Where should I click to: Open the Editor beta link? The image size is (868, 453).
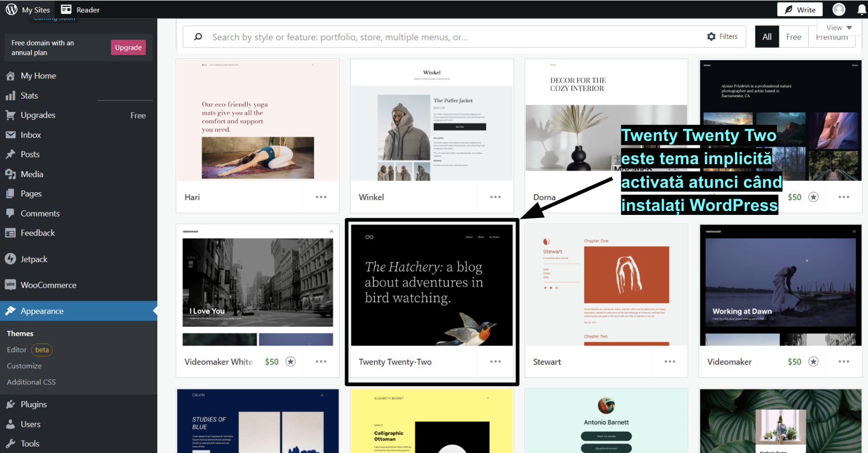click(x=30, y=349)
